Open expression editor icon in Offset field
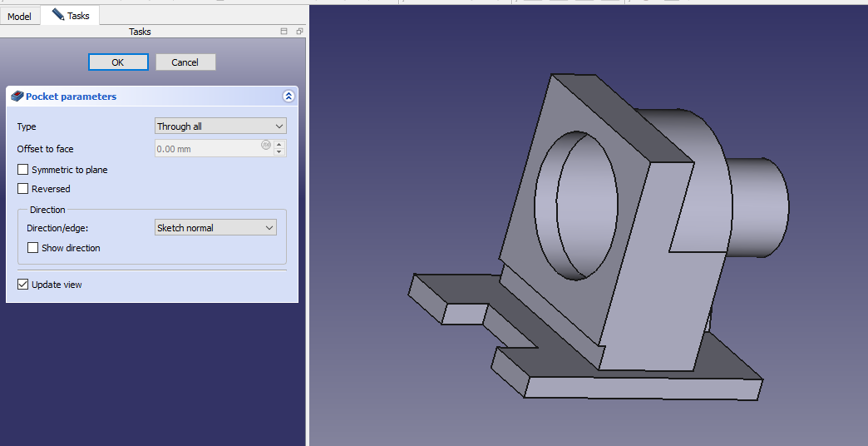868x446 pixels. [x=266, y=145]
